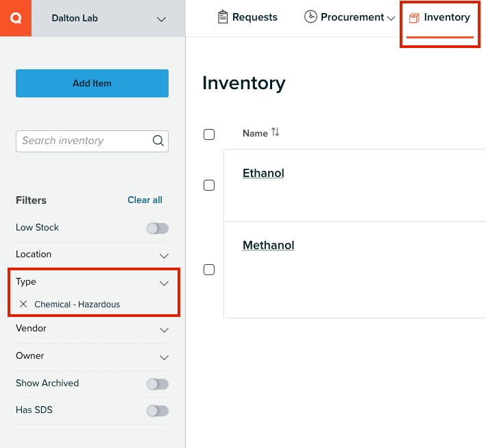Screen dimensions: 486x448
Task: Click the magnifier icon in search inventory
Action: click(158, 141)
